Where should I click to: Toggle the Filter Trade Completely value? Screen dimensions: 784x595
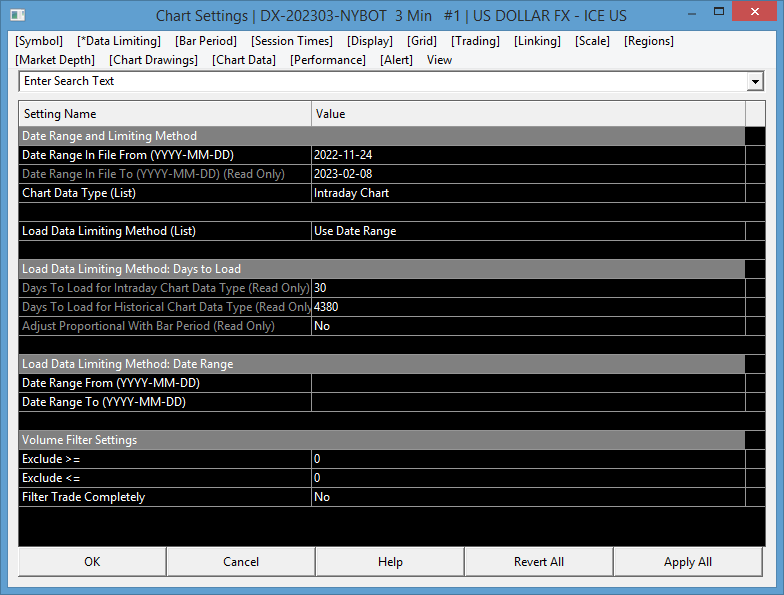pyautogui.click(x=527, y=497)
